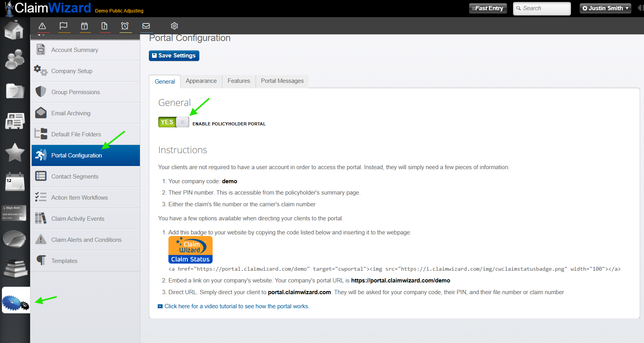Viewport: 644px width, 343px height.
Task: Open the calendar icon in left sidebar
Action: pyautogui.click(x=15, y=182)
